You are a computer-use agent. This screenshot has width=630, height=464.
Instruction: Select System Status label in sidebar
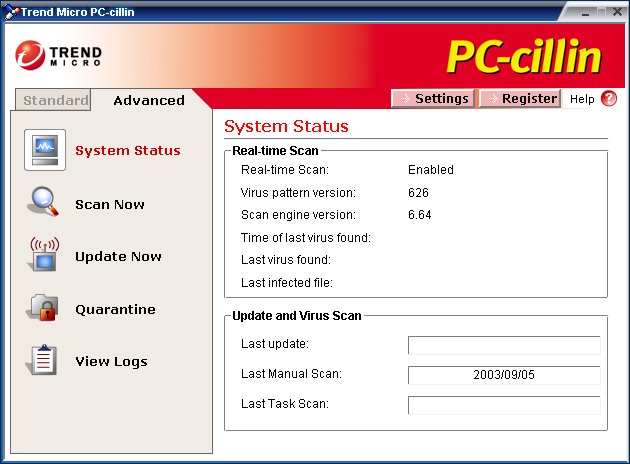(128, 151)
